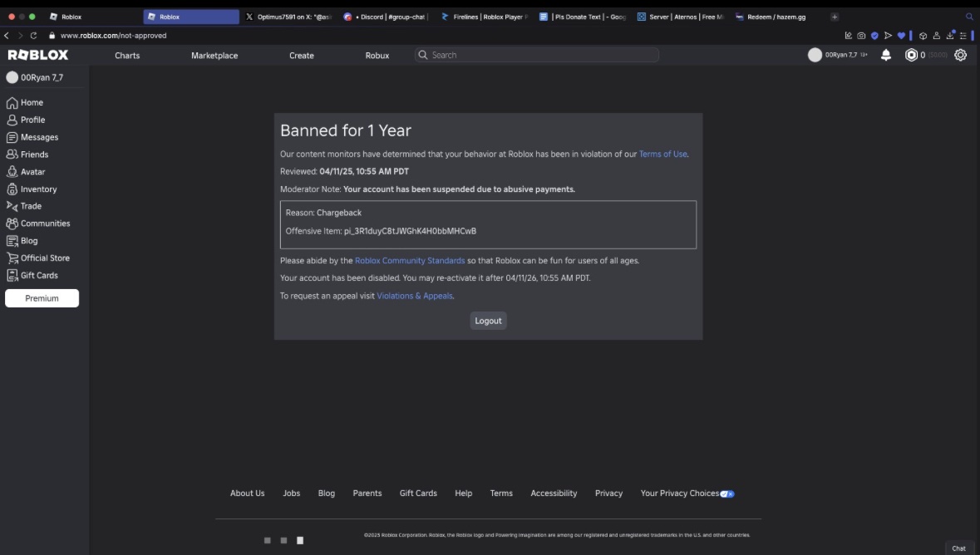Open the Violations & Appeals link
Image resolution: width=980 pixels, height=555 pixels.
tap(415, 296)
